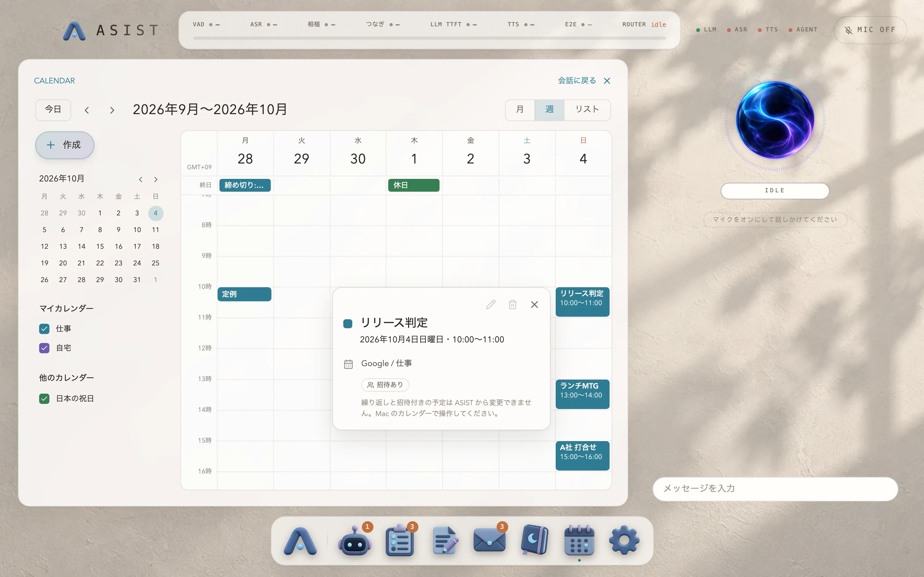Image resolution: width=924 pixels, height=577 pixels.
Task: Open the robot agent icon in dock
Action: [x=355, y=541]
